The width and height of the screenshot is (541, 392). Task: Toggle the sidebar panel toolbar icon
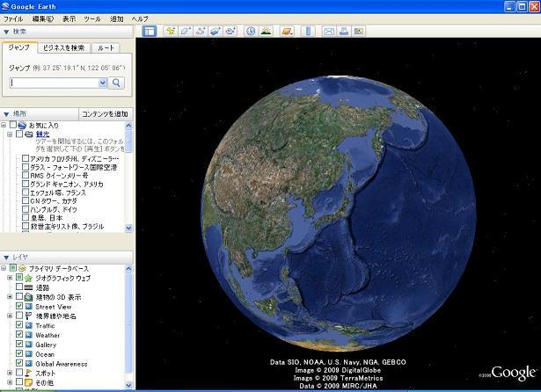click(150, 32)
